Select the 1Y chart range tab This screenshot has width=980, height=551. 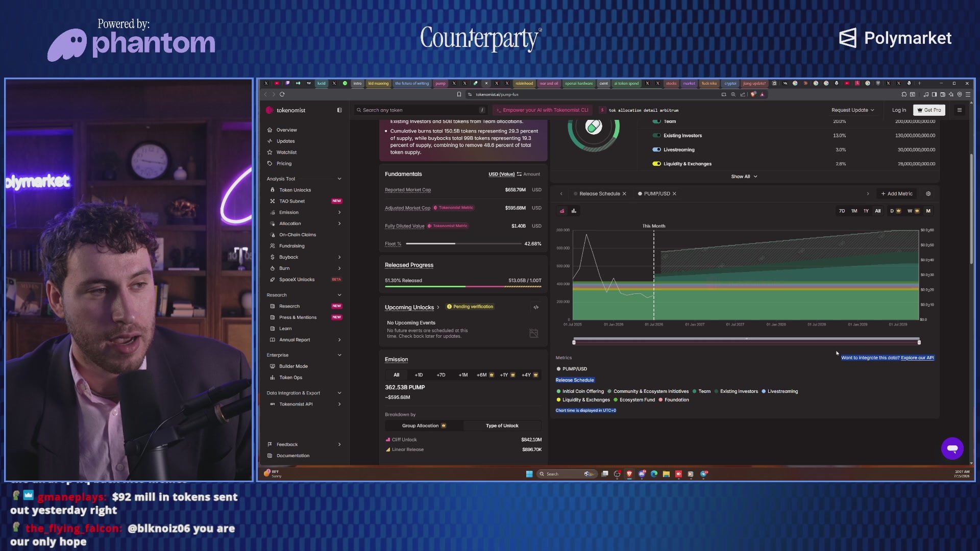coord(866,211)
